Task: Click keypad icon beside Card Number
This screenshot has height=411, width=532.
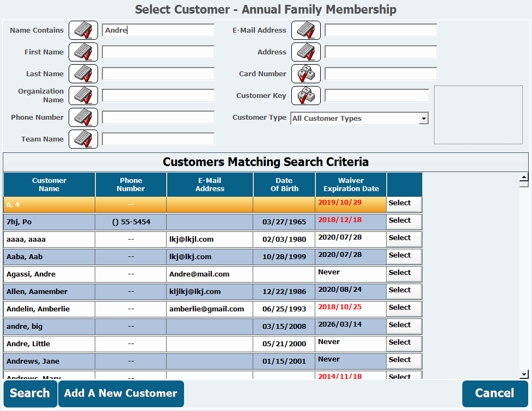Action: [305, 74]
